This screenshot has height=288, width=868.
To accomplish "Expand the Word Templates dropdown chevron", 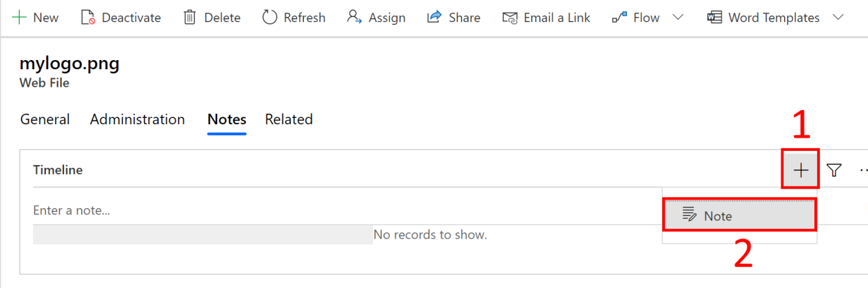I will [838, 18].
